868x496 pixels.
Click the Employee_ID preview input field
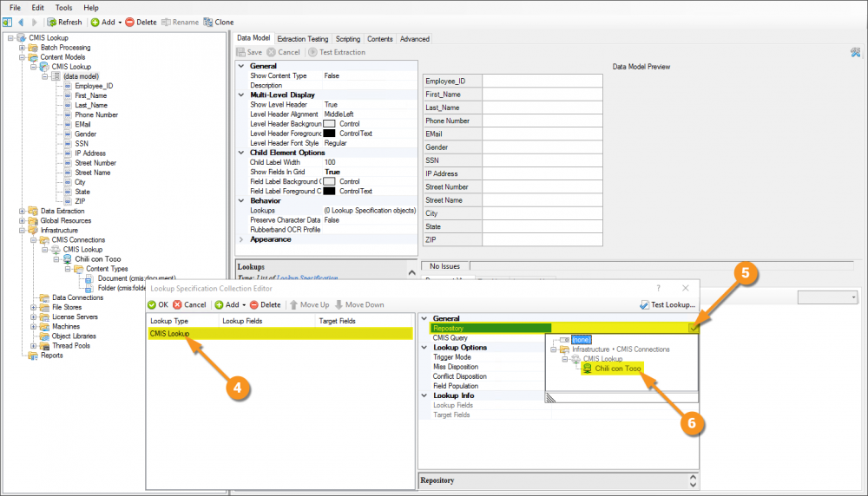542,81
